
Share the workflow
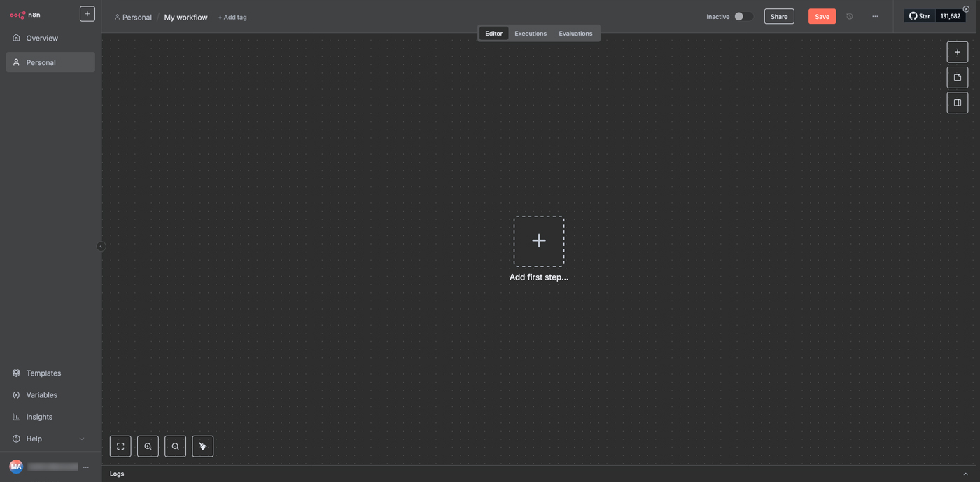click(778, 16)
